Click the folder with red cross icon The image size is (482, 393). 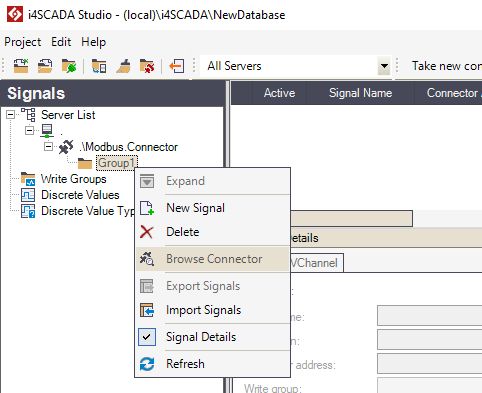(147, 66)
